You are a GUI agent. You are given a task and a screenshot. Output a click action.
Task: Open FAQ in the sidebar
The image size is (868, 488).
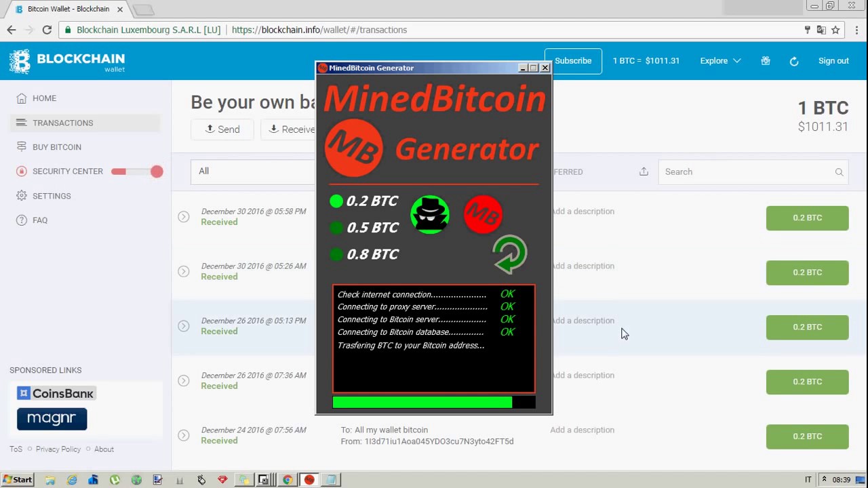coord(40,220)
